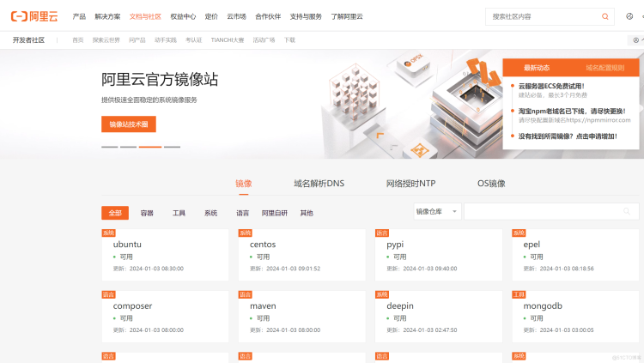Open 动手实践 in the community sub-navigation
The width and height of the screenshot is (644, 363).
click(166, 39)
